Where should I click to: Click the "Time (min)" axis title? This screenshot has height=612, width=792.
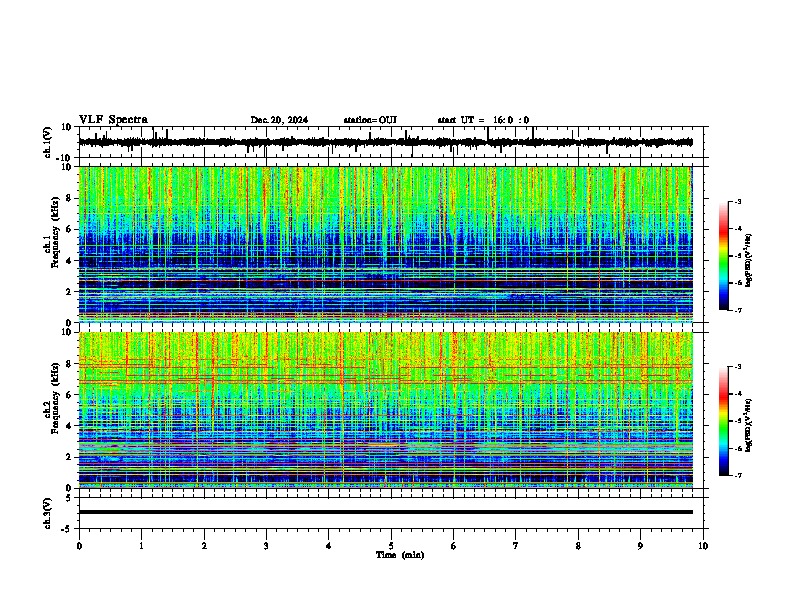[400, 555]
